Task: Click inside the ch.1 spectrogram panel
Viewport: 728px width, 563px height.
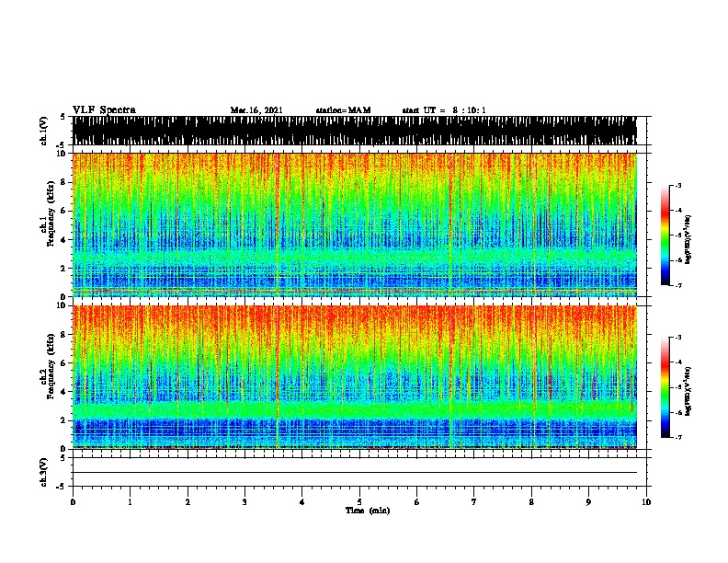Action: click(355, 224)
